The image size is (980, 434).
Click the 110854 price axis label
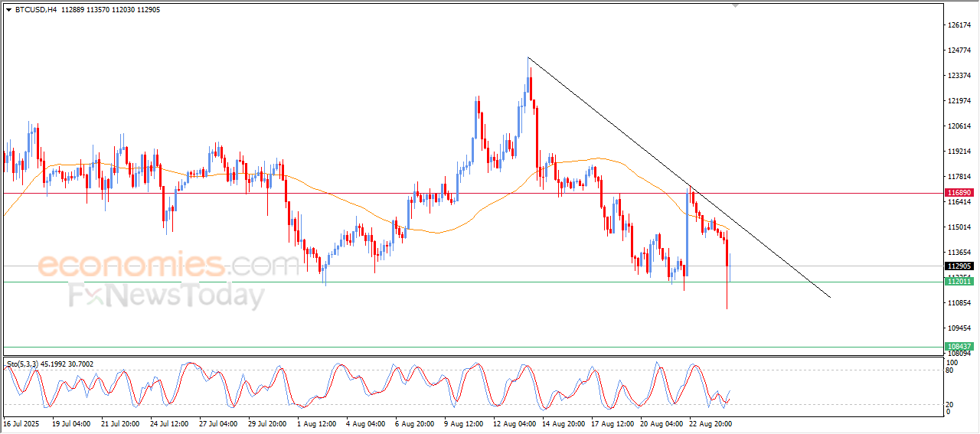pos(959,303)
